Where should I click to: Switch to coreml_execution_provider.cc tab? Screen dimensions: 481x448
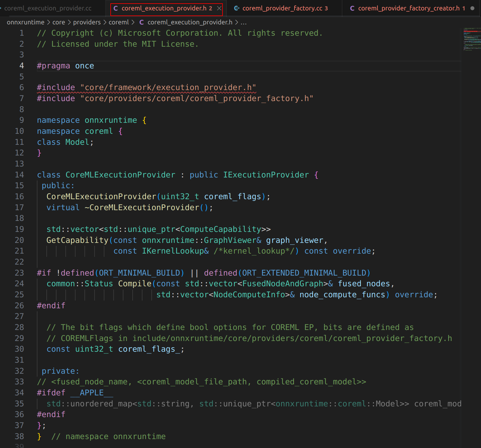[48, 8]
